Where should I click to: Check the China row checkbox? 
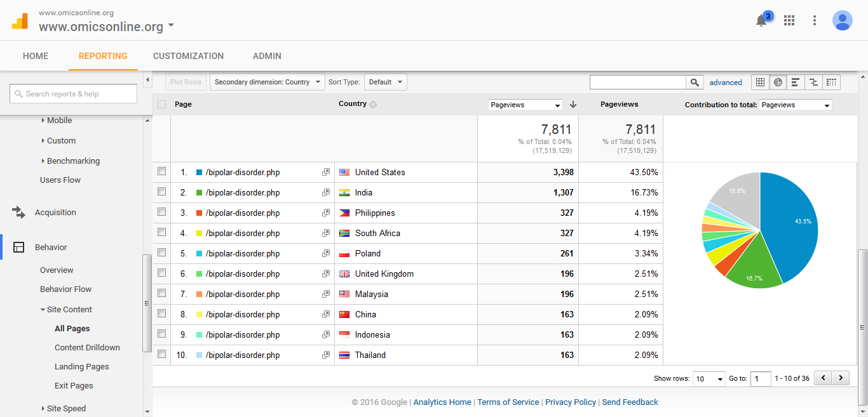tap(161, 314)
